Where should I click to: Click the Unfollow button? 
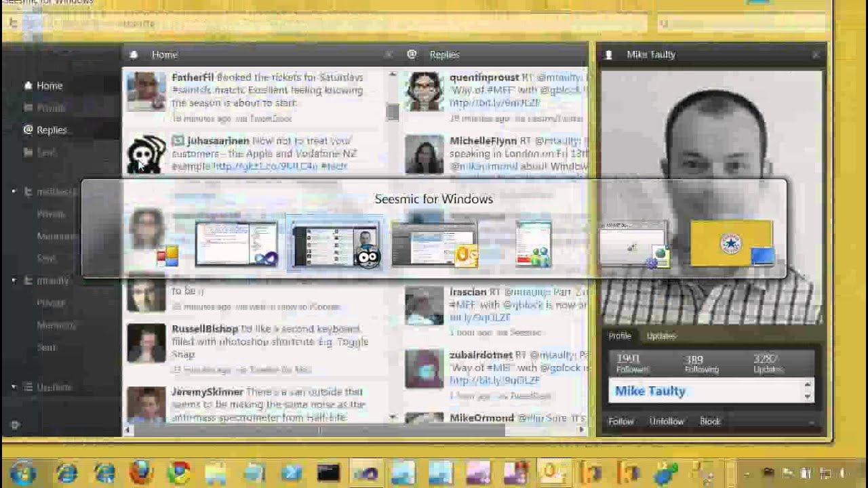click(667, 422)
